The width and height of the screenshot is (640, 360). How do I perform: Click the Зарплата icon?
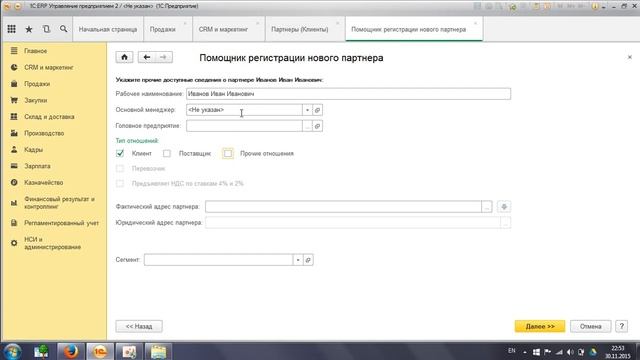14,166
